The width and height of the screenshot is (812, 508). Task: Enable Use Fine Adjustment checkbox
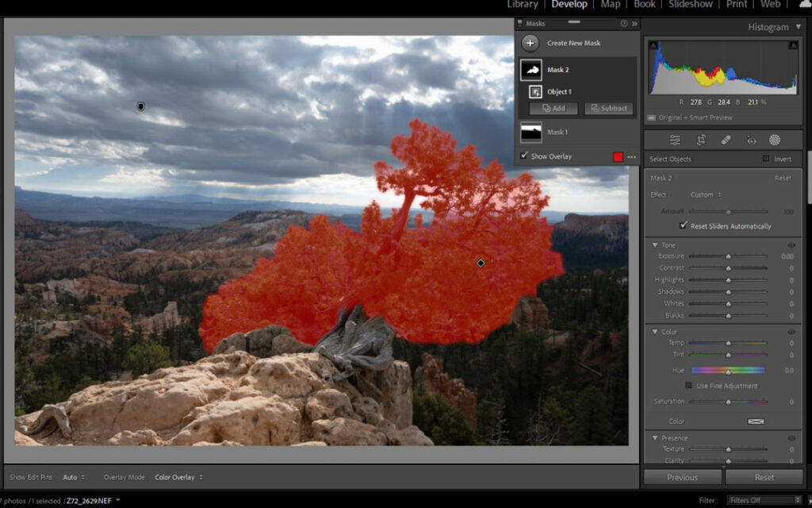(688, 385)
